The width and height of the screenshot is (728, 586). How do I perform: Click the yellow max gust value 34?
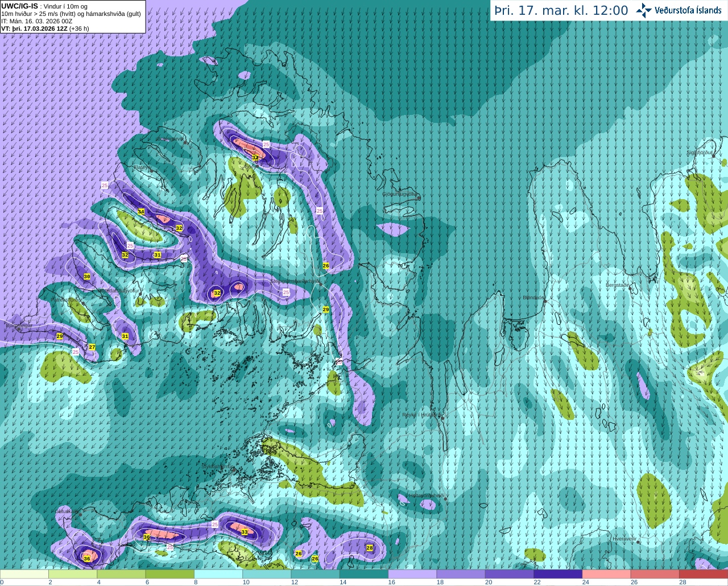pyautogui.click(x=141, y=212)
